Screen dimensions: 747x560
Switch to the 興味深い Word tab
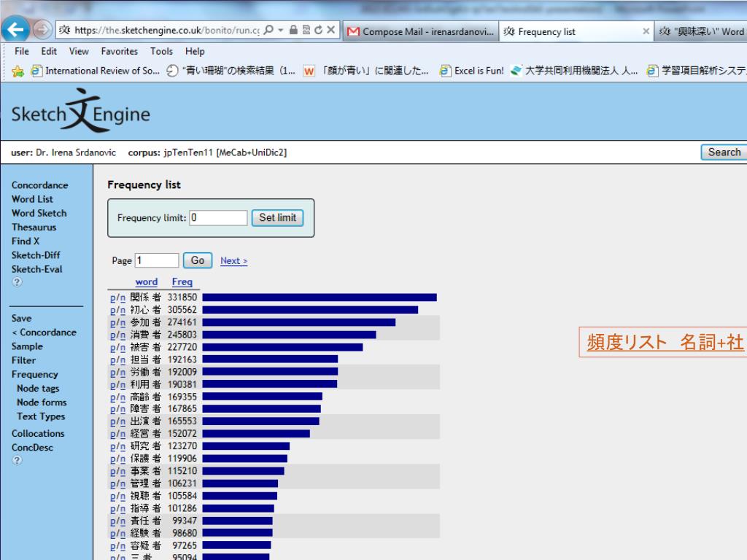701,31
